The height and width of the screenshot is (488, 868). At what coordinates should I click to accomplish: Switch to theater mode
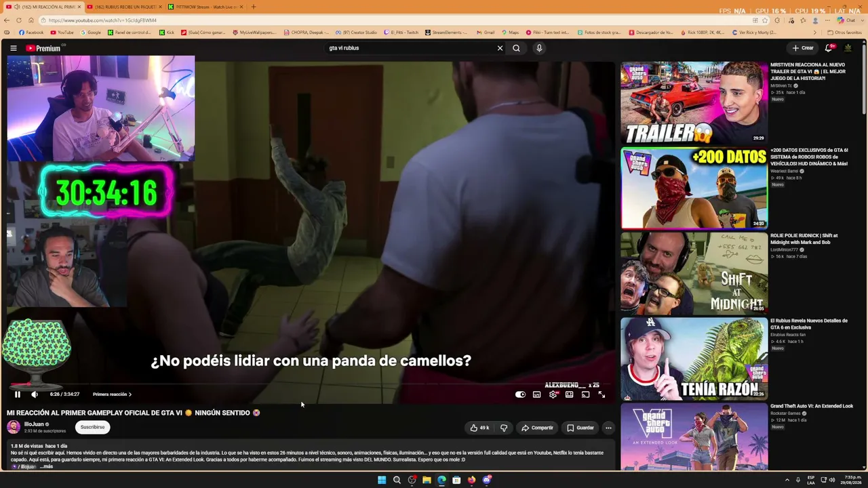(x=569, y=394)
